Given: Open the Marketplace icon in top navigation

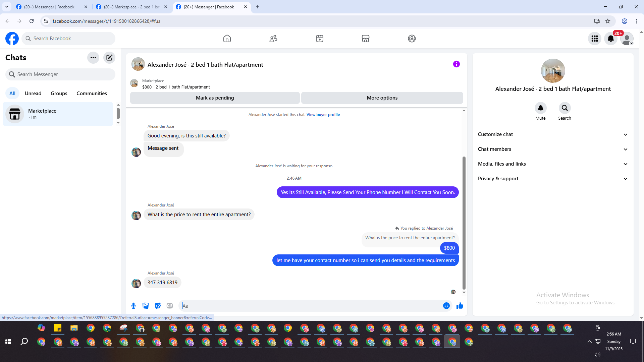Looking at the screenshot, I should 366,39.
